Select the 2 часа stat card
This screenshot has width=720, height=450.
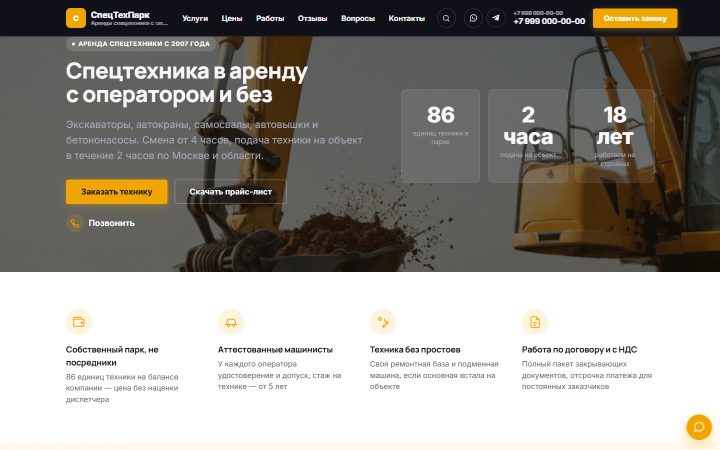pyautogui.click(x=528, y=136)
